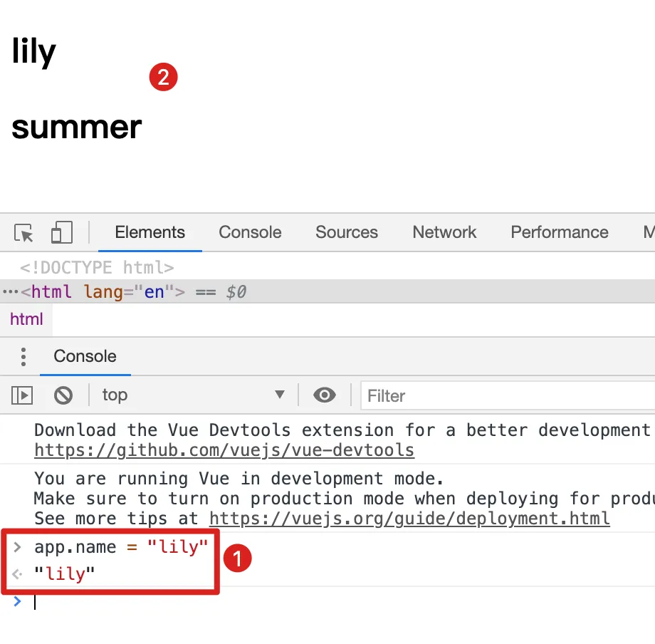Show the console sidebar icon

pos(22,395)
